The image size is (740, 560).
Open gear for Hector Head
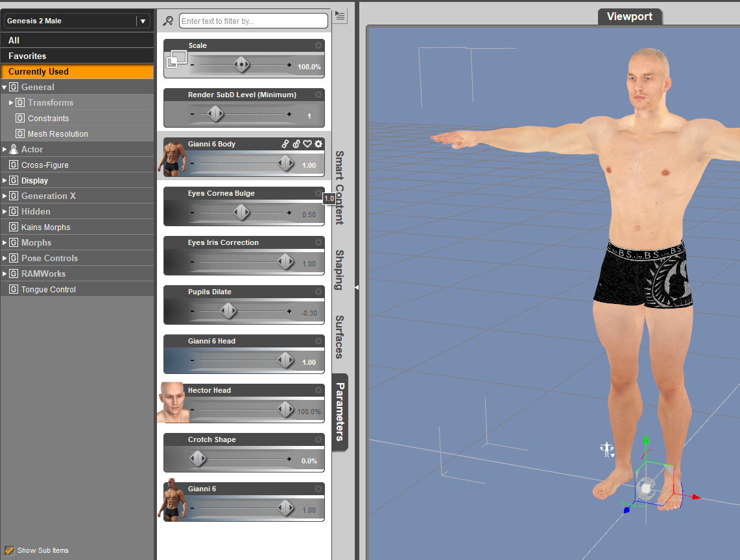(318, 390)
